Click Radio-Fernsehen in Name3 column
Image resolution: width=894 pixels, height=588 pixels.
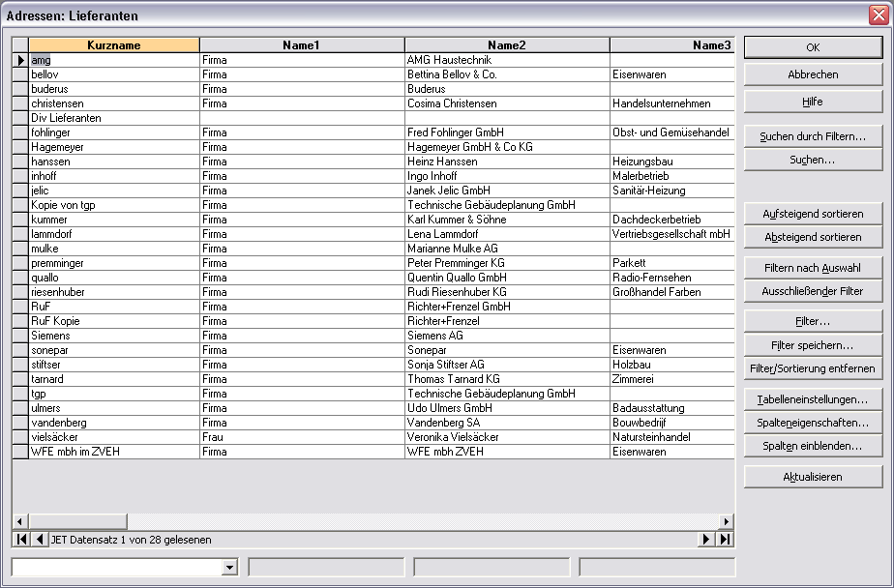[672, 279]
